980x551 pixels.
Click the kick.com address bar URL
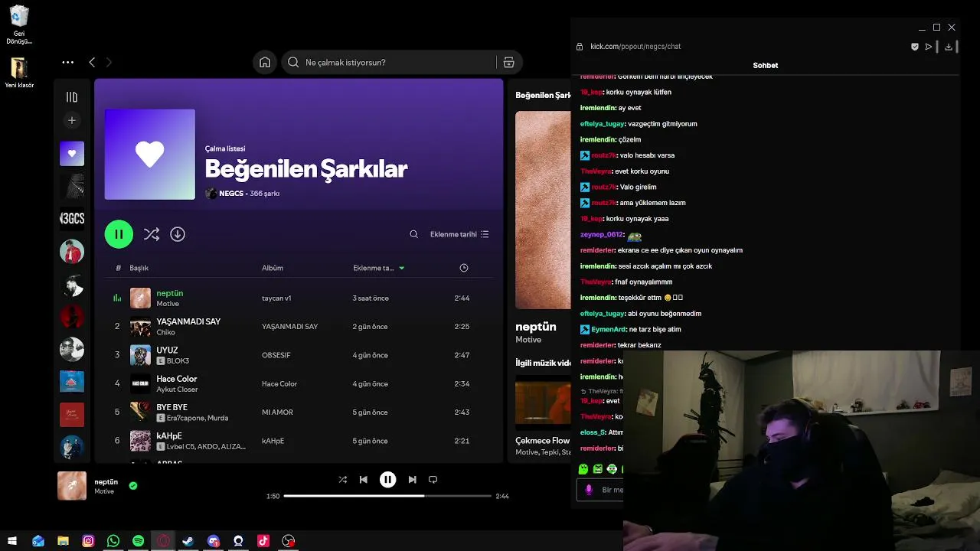pyautogui.click(x=635, y=47)
